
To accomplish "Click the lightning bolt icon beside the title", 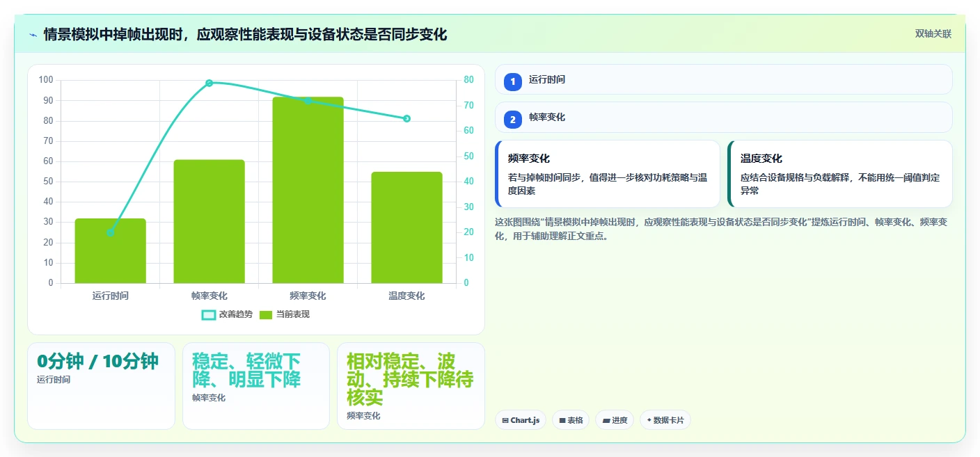I will point(33,35).
